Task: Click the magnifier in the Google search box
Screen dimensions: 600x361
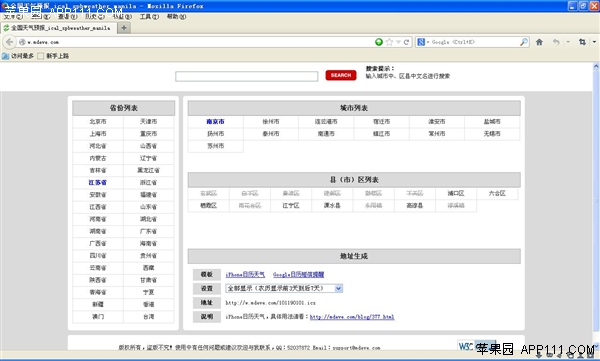Action: pos(524,42)
